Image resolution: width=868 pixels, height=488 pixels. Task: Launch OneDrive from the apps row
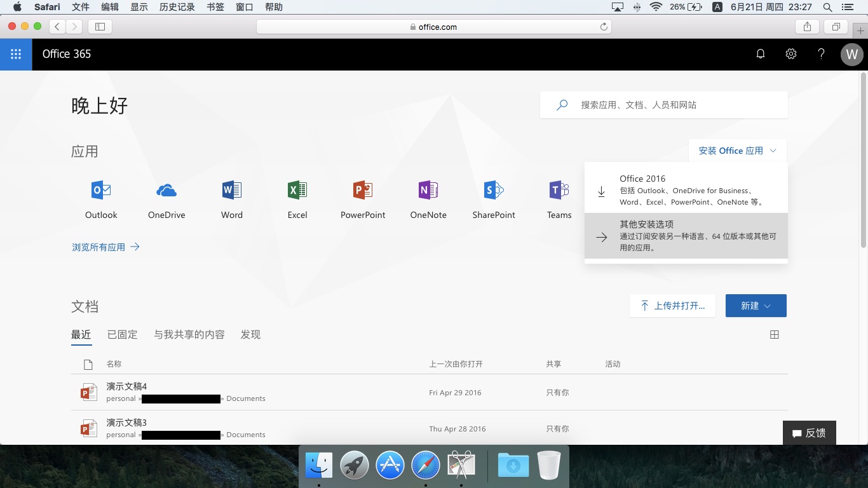pyautogui.click(x=166, y=199)
